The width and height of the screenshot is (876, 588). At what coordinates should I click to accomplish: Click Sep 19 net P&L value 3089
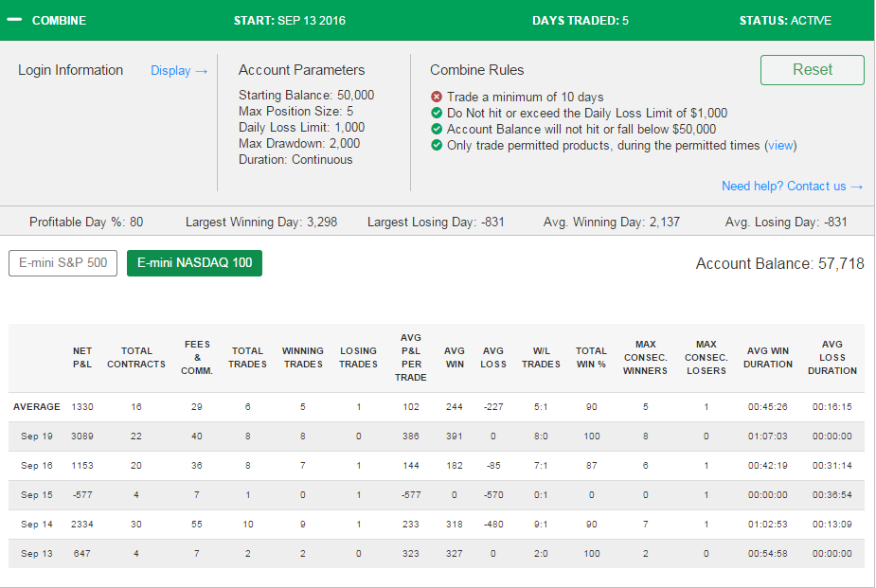pos(82,437)
